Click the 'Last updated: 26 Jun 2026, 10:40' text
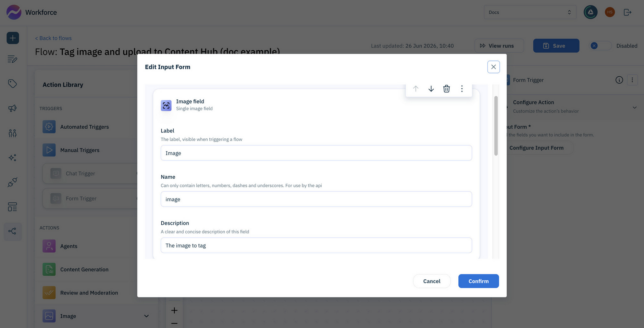This screenshot has width=644, height=328. 412,46
